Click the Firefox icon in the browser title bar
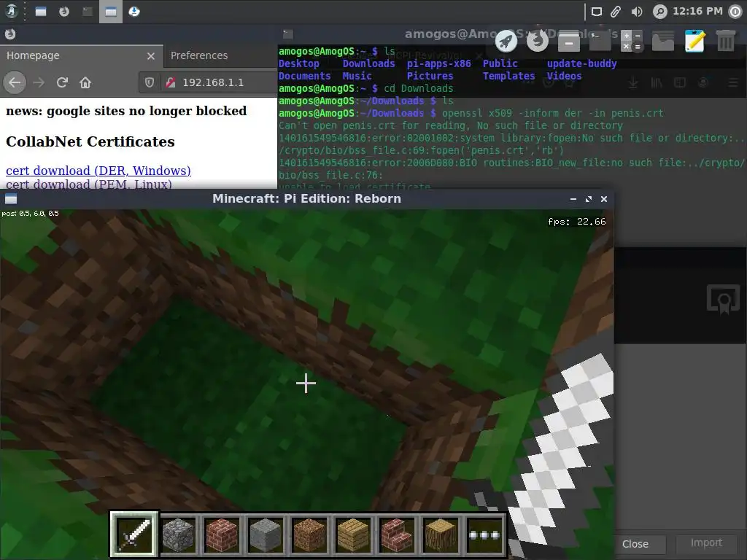747x560 pixels. click(x=10, y=34)
